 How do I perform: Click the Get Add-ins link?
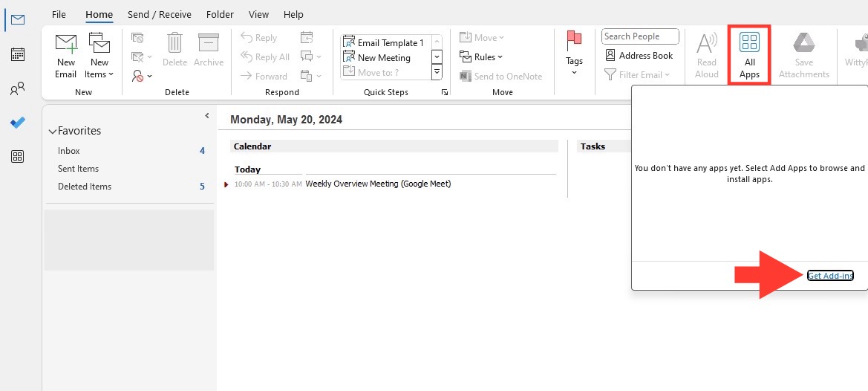click(x=830, y=275)
